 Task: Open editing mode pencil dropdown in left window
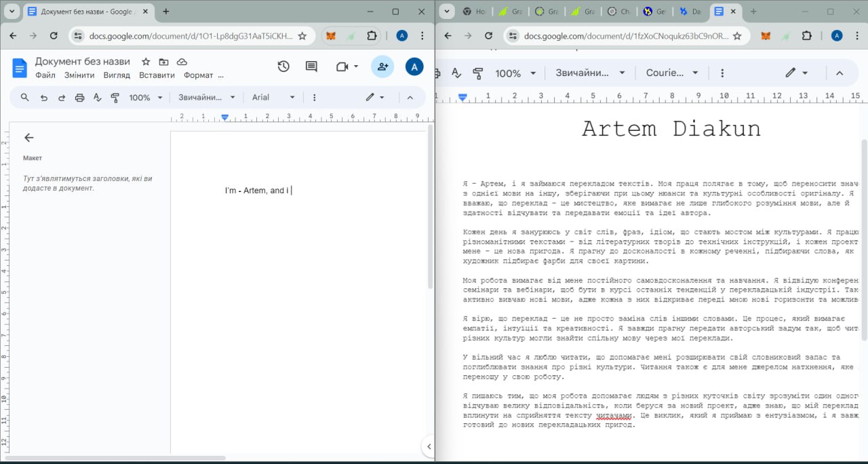(375, 98)
